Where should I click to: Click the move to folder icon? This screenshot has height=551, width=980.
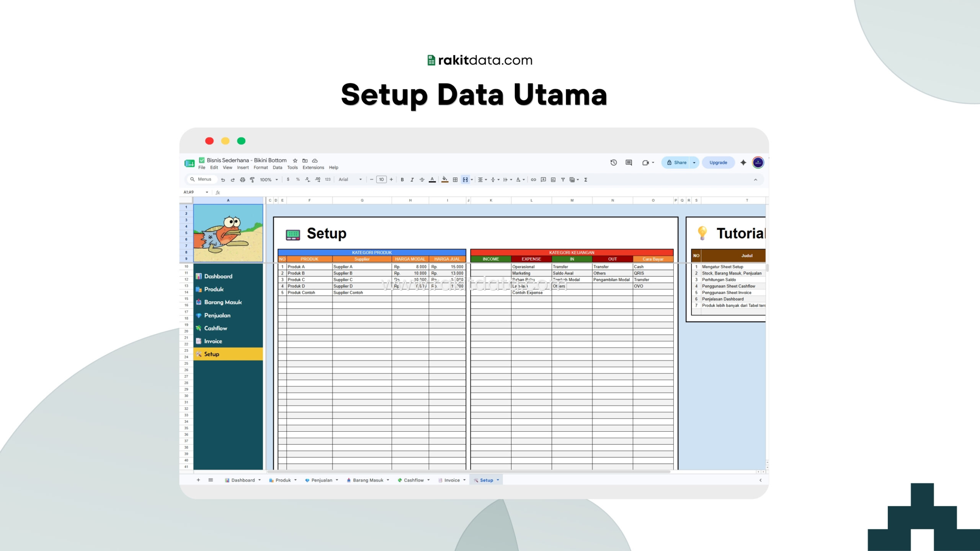(305, 161)
